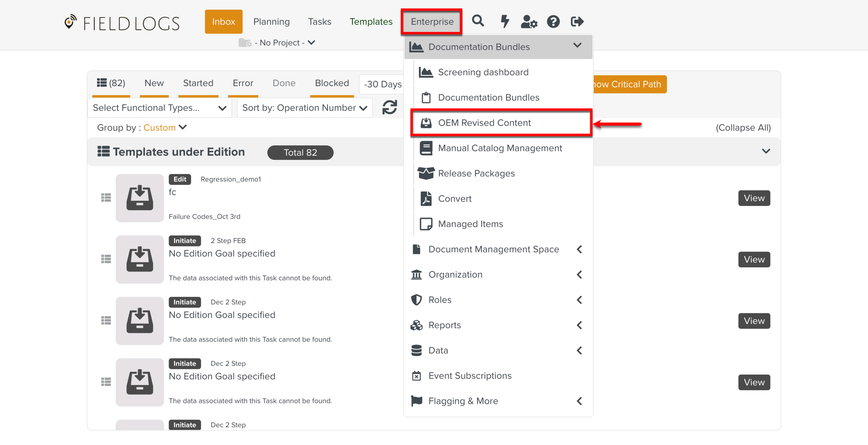Collapse the Templates under Edition section
868x445 pixels.
[766, 151]
